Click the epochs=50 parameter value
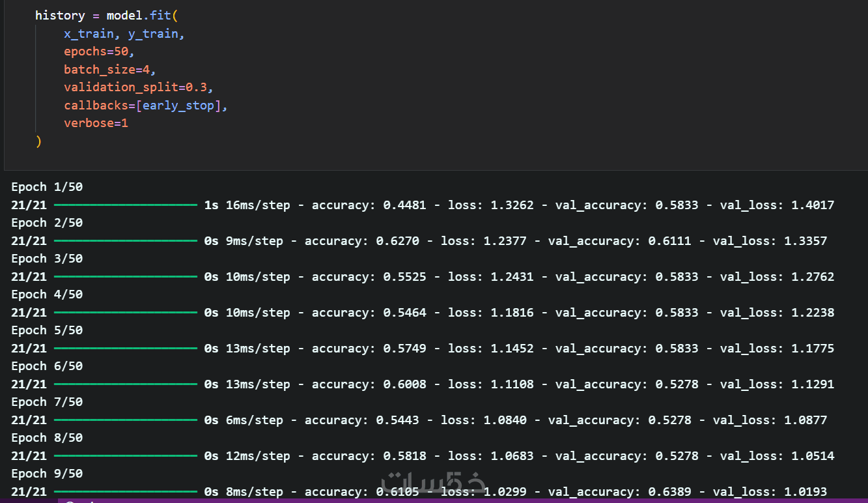Viewport: 868px width, 503px height. [x=120, y=51]
